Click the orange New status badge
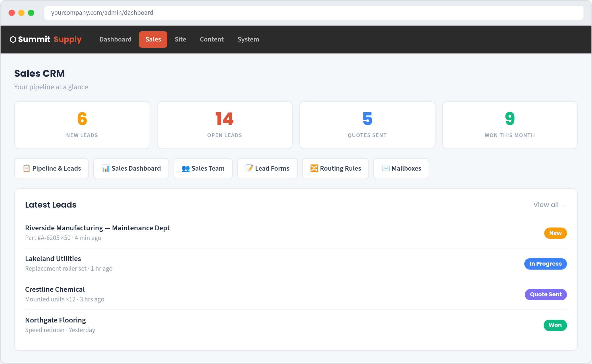The height and width of the screenshot is (364, 592). pyautogui.click(x=555, y=233)
